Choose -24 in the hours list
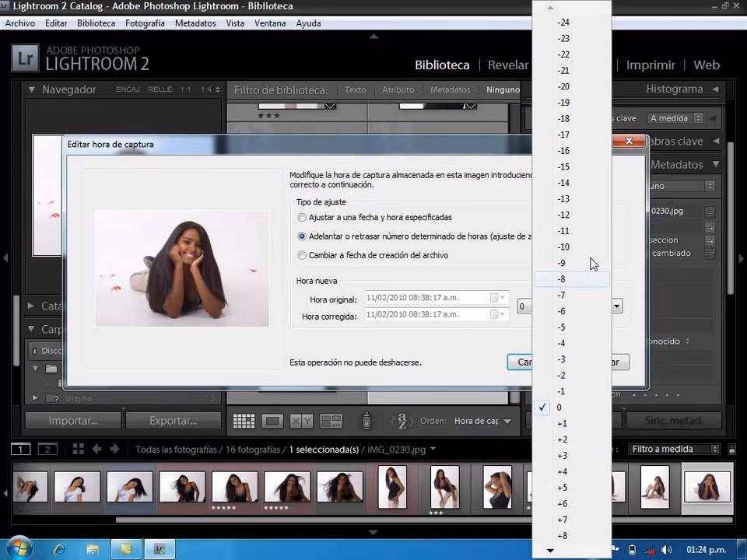This screenshot has height=560, width=747. point(572,23)
